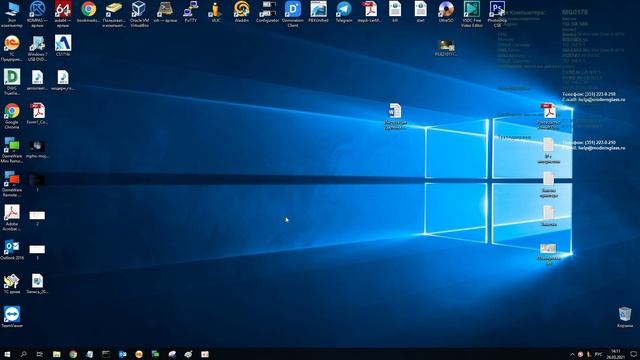Launch the Adobe Acrobat shortcut
The height and width of the screenshot is (360, 640).
(x=12, y=218)
